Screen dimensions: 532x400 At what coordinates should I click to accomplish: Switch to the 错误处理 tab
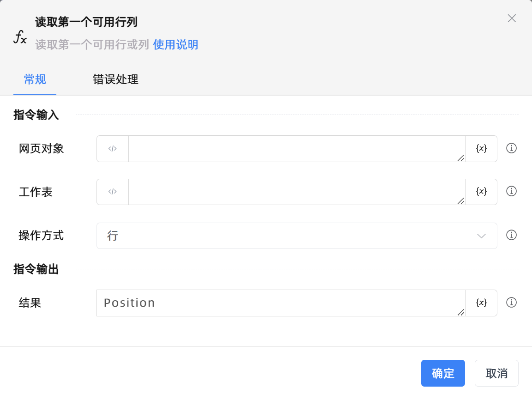tap(115, 79)
